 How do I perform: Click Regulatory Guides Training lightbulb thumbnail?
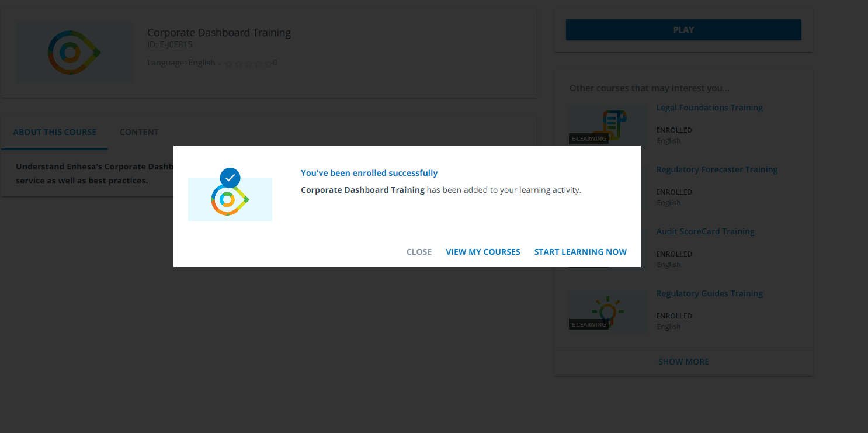(x=608, y=311)
